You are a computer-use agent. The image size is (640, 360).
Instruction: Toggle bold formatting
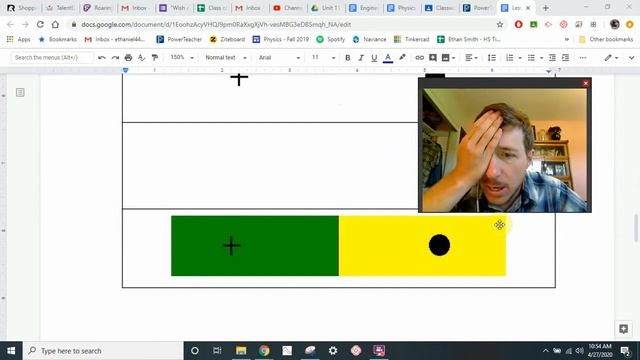[x=348, y=58]
